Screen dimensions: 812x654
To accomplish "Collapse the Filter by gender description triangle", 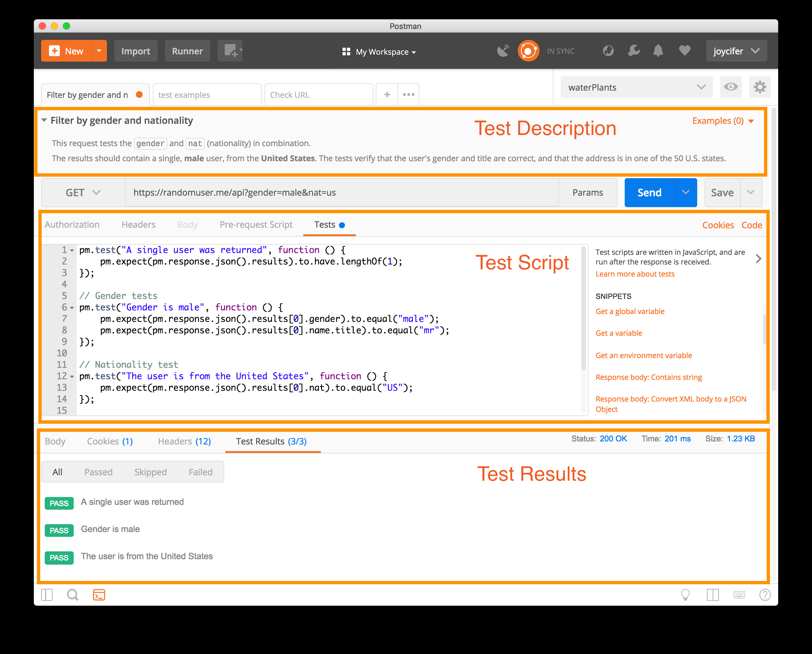I will point(44,120).
